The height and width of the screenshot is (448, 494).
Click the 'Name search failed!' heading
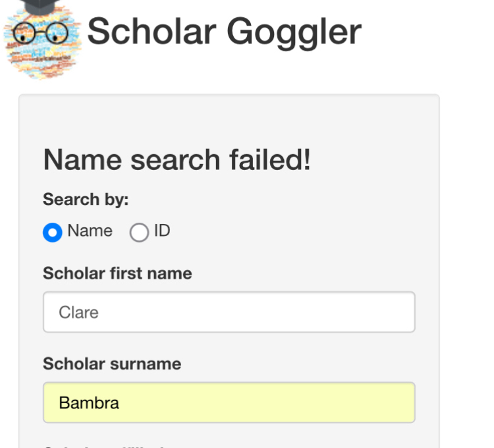(x=177, y=161)
